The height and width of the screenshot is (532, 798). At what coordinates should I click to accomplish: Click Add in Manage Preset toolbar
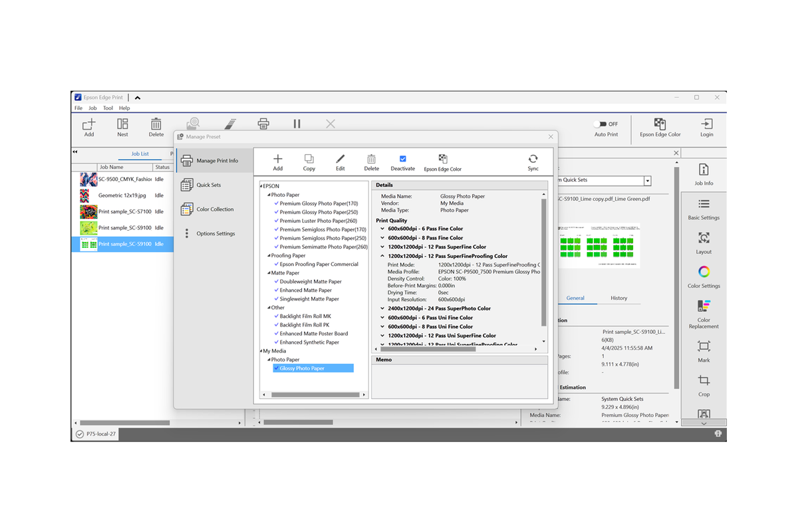pyautogui.click(x=278, y=163)
